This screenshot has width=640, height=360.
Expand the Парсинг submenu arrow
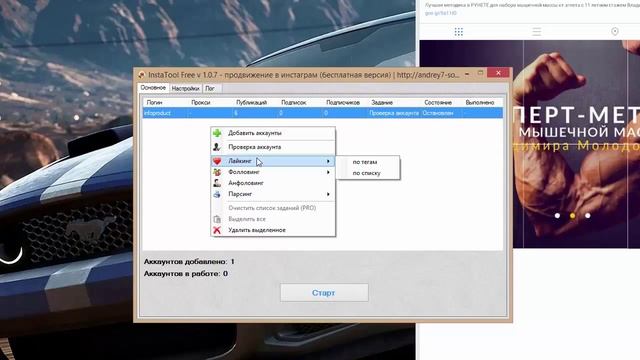328,194
